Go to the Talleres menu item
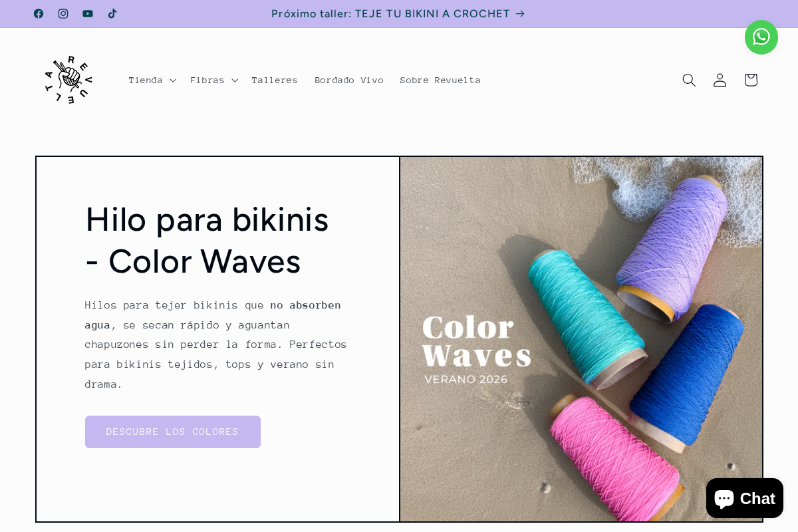798x532 pixels. pos(275,80)
